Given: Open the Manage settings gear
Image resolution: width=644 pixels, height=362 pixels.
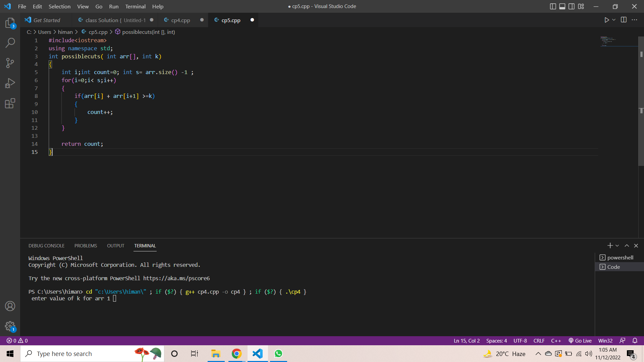Looking at the screenshot, I should tap(10, 326).
